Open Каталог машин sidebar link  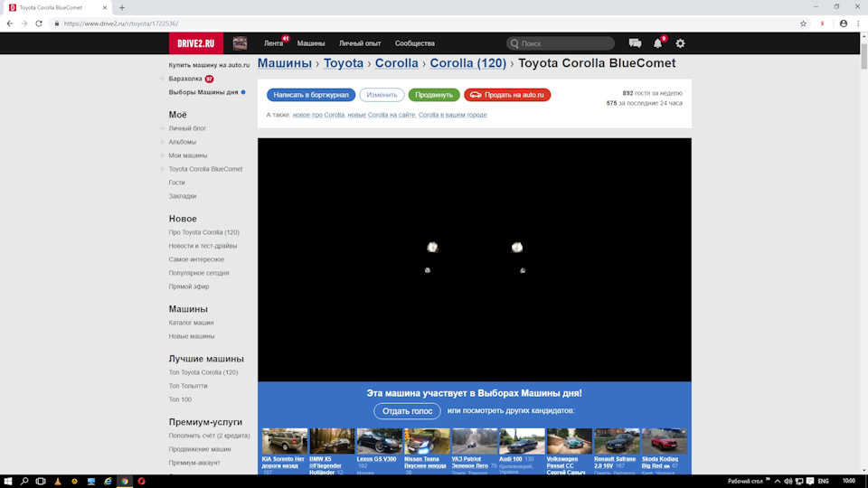coord(191,323)
